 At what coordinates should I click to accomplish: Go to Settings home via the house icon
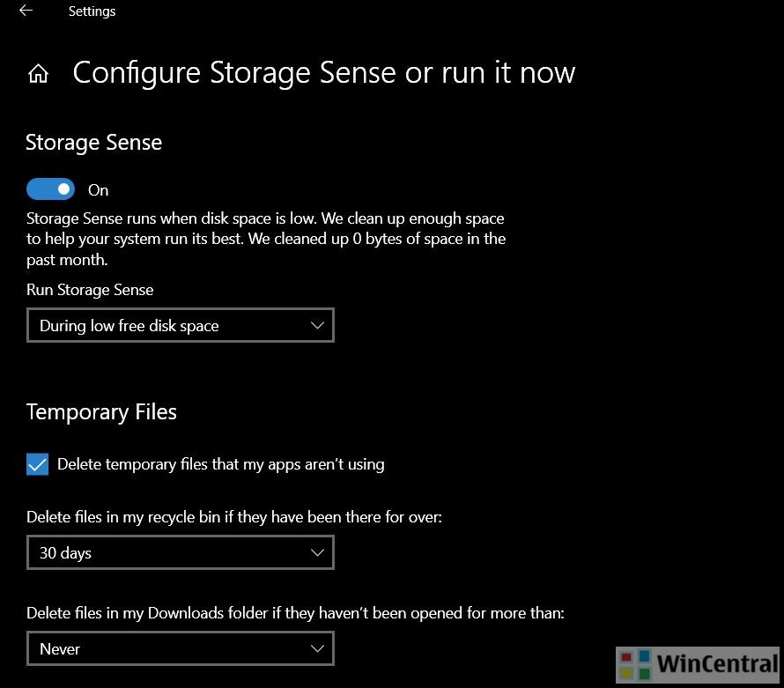tap(38, 73)
